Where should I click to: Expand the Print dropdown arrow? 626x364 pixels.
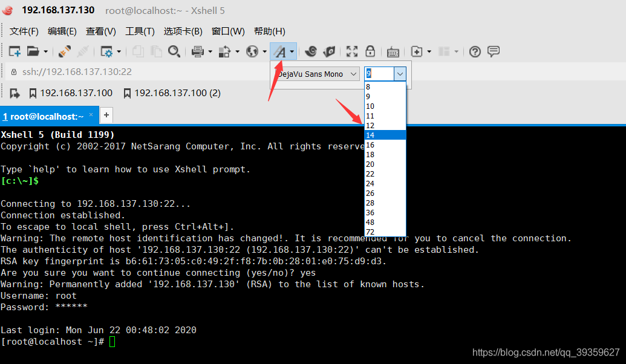pyautogui.click(x=210, y=51)
